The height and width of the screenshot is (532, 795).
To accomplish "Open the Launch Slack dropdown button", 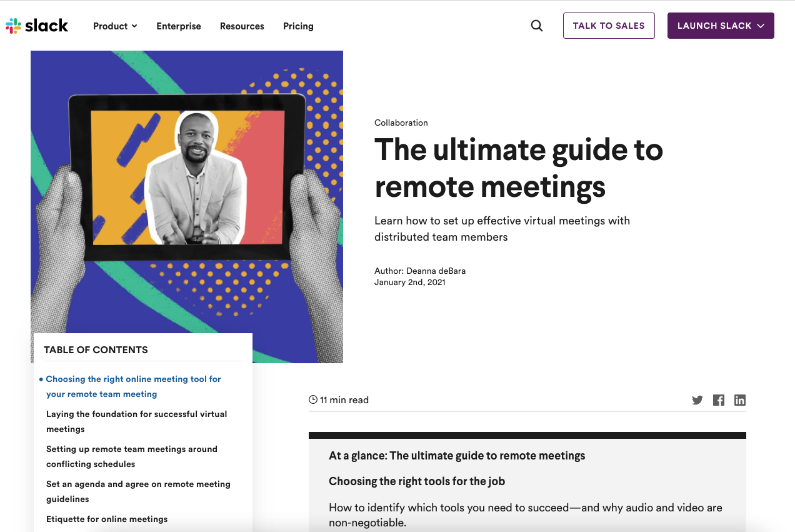I will pyautogui.click(x=721, y=26).
